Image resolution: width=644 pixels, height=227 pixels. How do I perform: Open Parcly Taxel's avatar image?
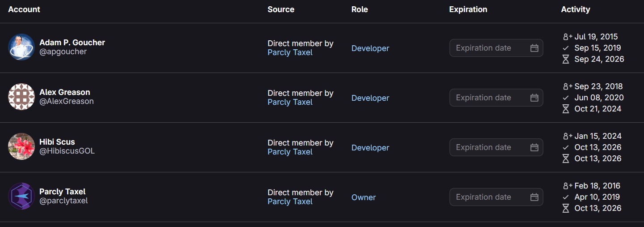(21, 196)
